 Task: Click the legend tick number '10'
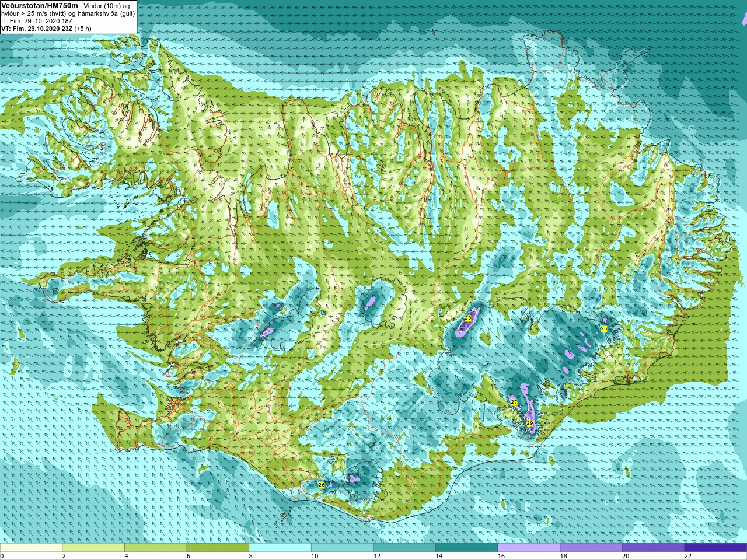pyautogui.click(x=315, y=556)
